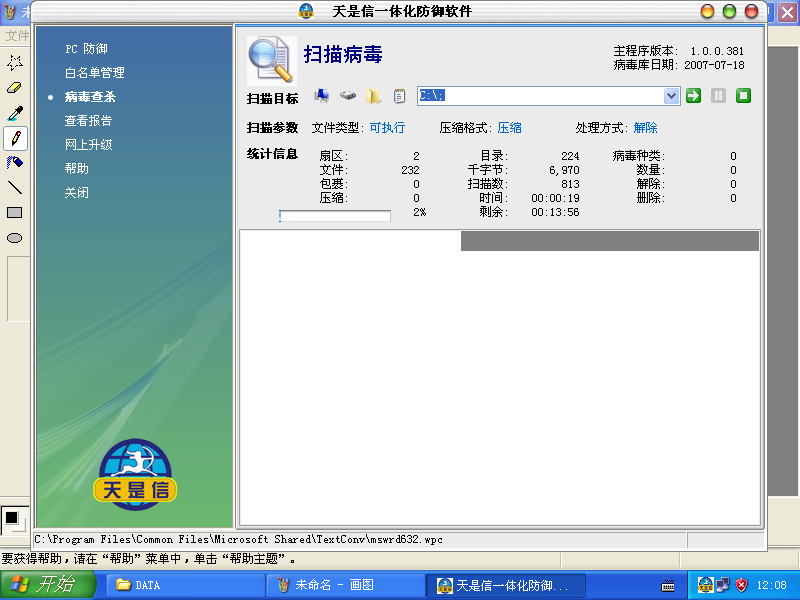Click the mswrd632.wpc path in status bar
Image resolution: width=800 pixels, height=600 pixels.
coord(238,539)
